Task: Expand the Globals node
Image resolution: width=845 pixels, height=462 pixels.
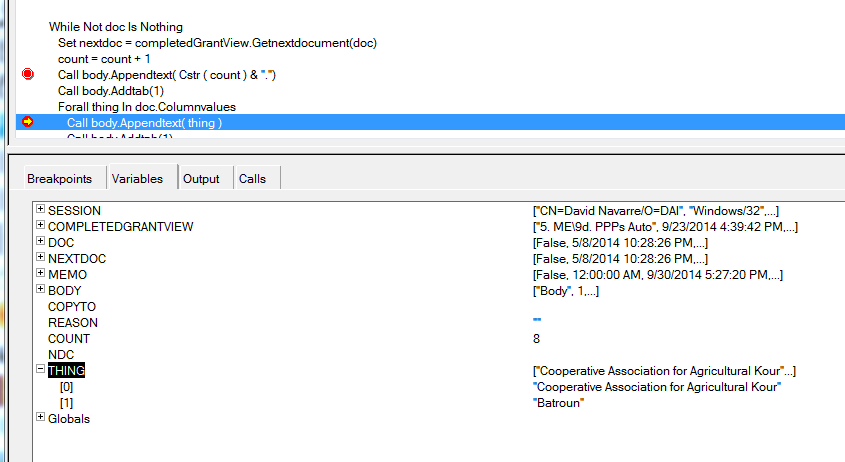Action: click(x=40, y=418)
